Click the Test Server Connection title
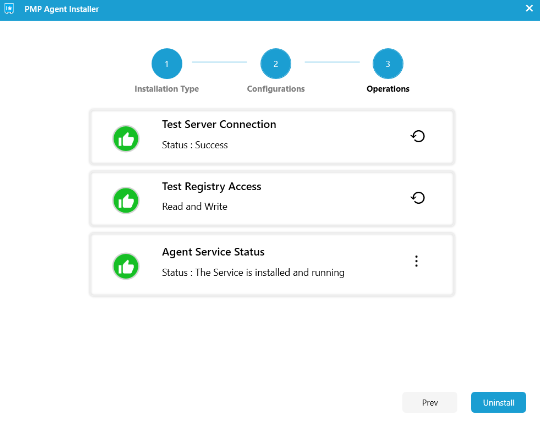This screenshot has width=540, height=426. click(219, 124)
